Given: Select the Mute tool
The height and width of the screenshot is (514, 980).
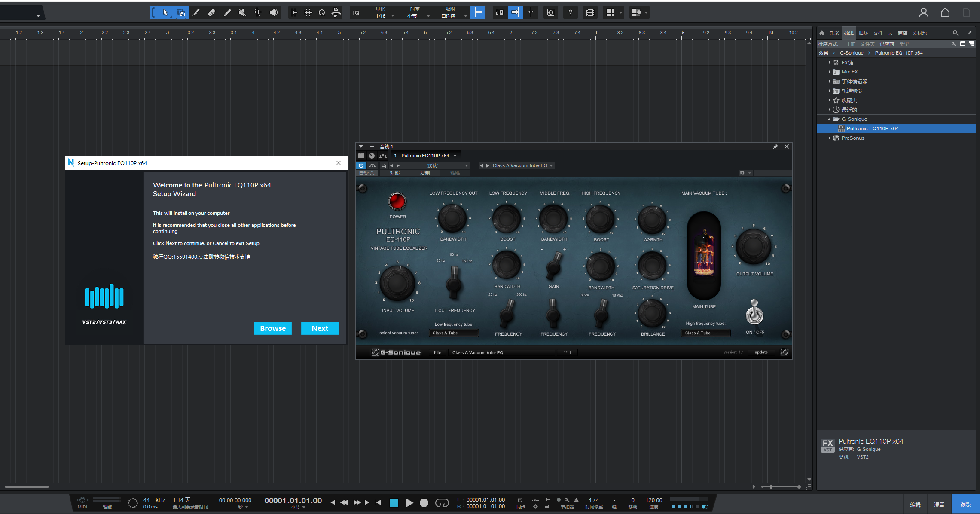Looking at the screenshot, I should point(242,12).
